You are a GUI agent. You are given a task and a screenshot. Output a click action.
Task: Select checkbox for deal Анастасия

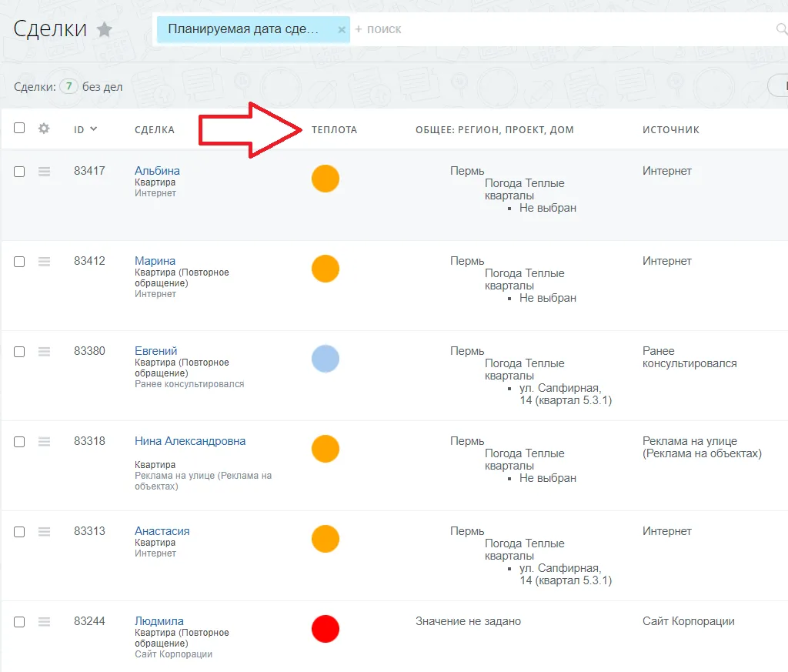pyautogui.click(x=19, y=532)
